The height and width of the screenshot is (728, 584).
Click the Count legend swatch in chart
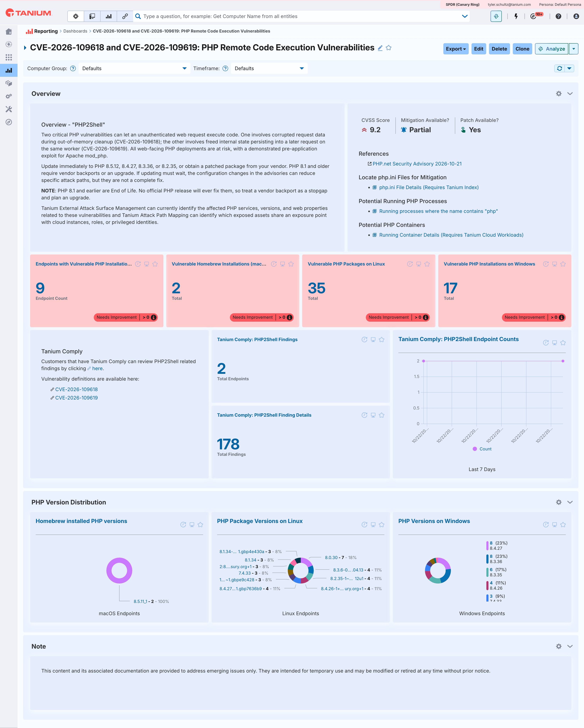pyautogui.click(x=475, y=449)
